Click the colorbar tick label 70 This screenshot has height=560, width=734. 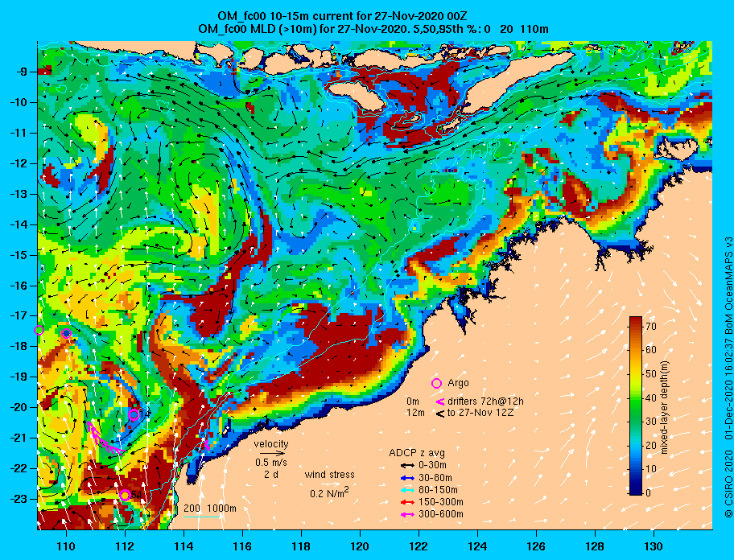[x=651, y=327]
